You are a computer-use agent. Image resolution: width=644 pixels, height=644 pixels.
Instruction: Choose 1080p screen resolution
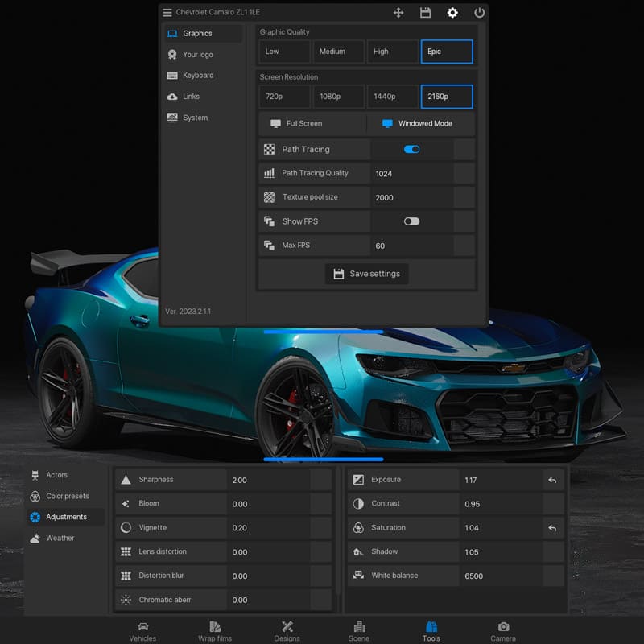338,97
